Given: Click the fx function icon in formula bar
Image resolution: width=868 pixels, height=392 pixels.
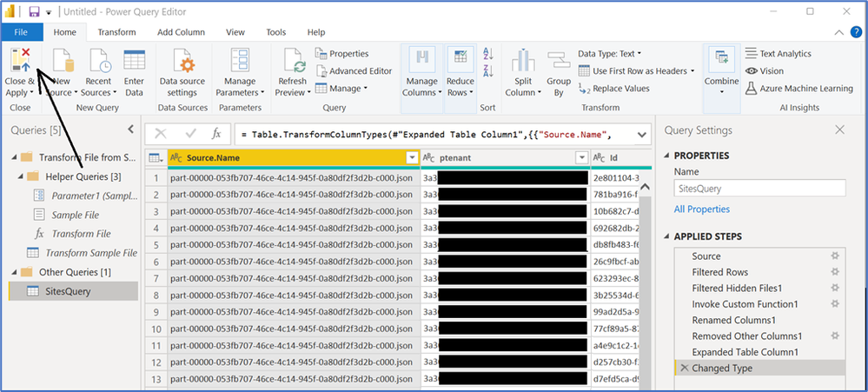Looking at the screenshot, I should (x=217, y=134).
